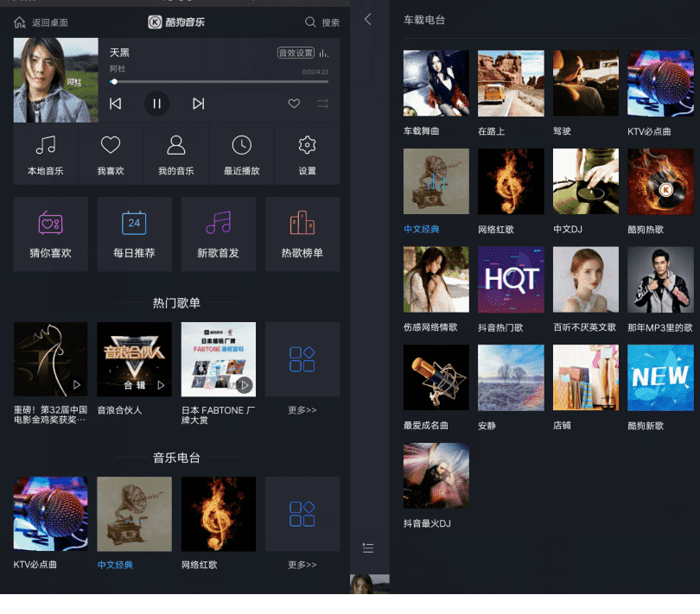This screenshot has height=614, width=700.
Task: Select 车载舞曲 station
Action: [436, 83]
